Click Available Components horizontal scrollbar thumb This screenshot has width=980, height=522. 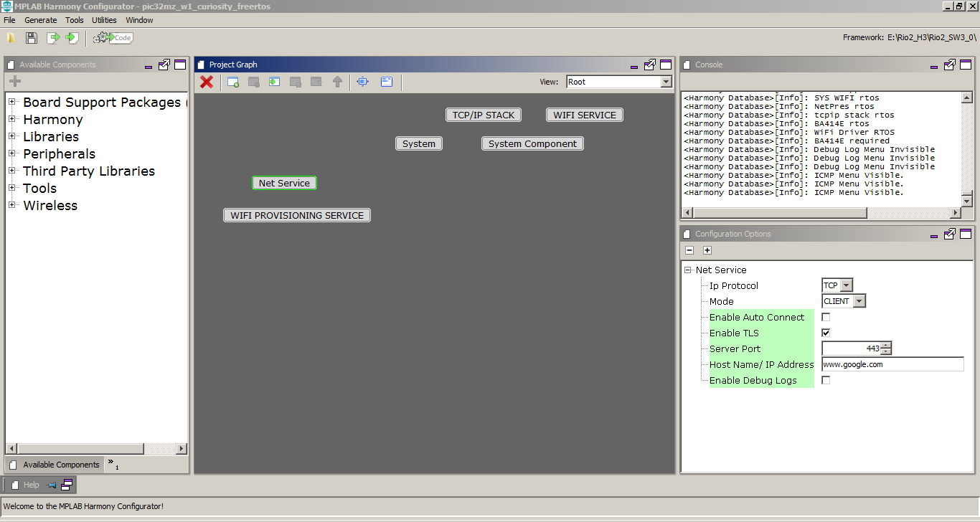[80, 449]
